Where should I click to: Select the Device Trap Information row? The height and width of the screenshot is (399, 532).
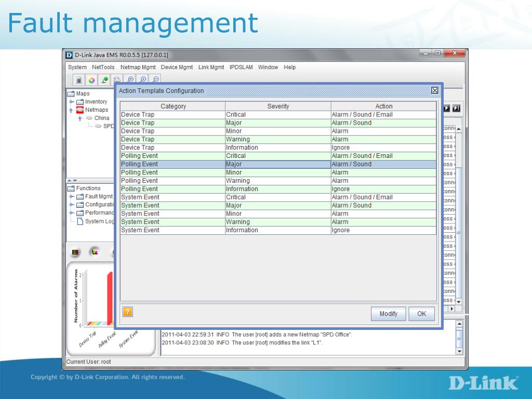(x=278, y=148)
